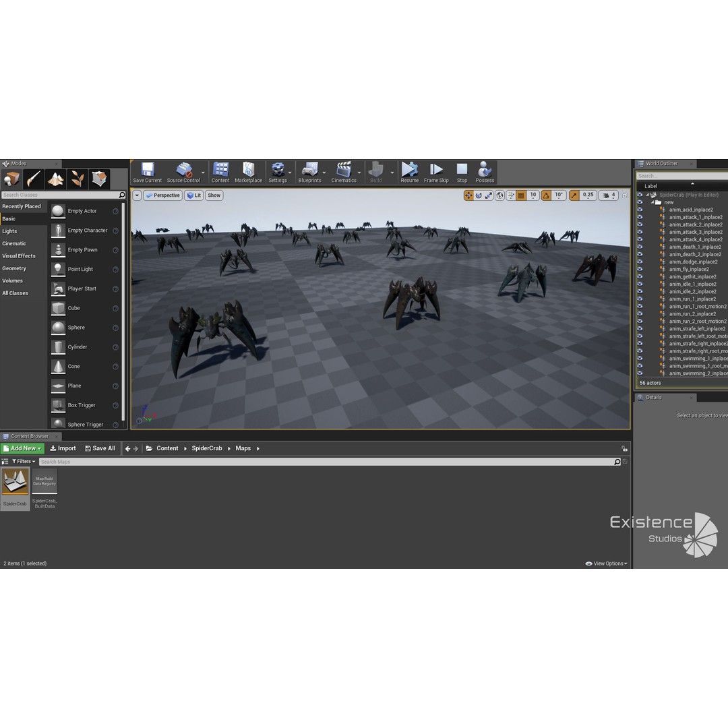Click the Save Current toolbar icon

pyautogui.click(x=147, y=173)
